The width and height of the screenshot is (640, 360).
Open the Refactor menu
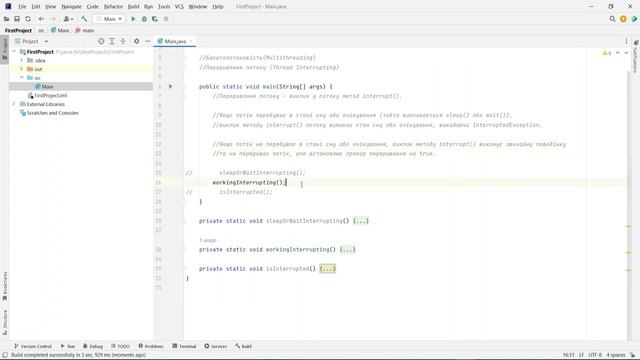click(x=113, y=7)
